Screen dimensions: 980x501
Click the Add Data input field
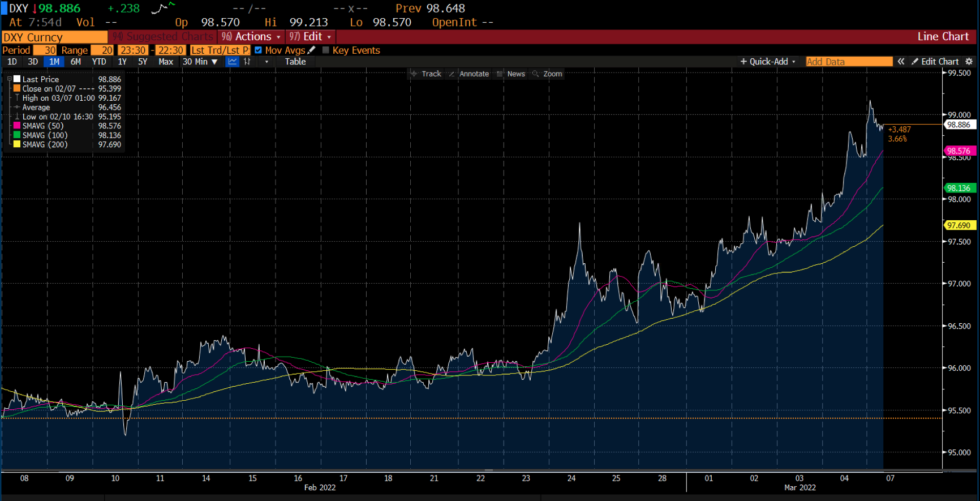pos(849,62)
